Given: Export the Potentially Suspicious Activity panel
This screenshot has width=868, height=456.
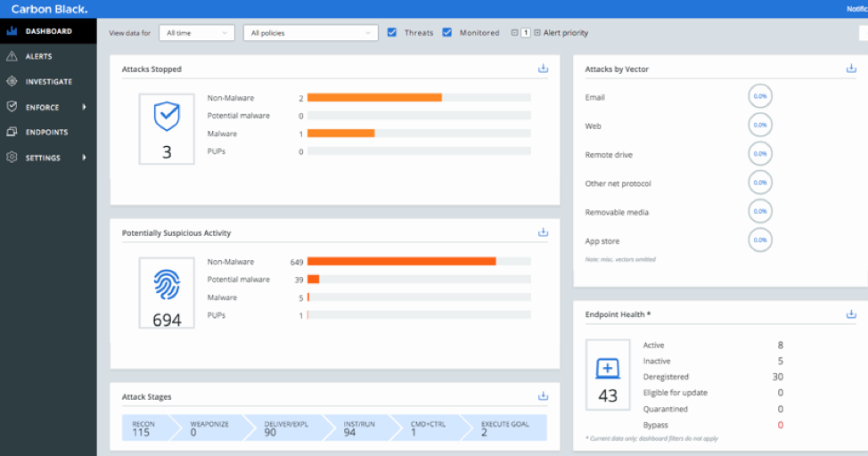Looking at the screenshot, I should tap(543, 232).
